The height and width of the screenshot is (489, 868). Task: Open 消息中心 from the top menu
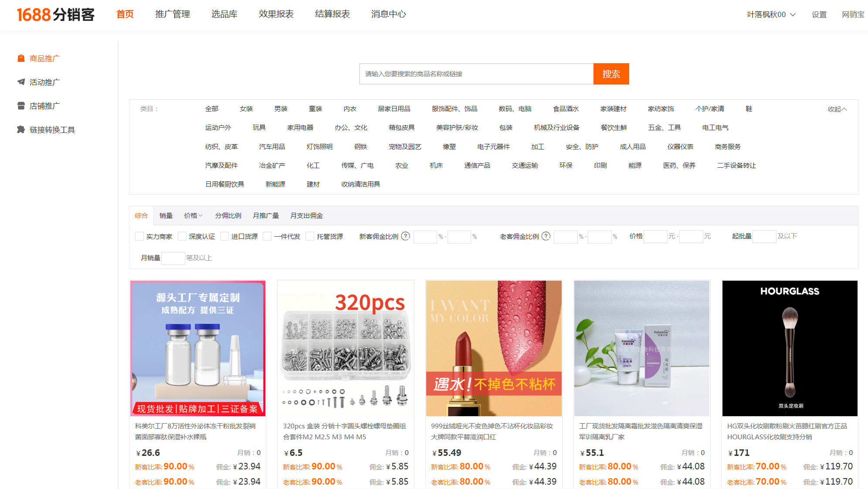(x=388, y=14)
